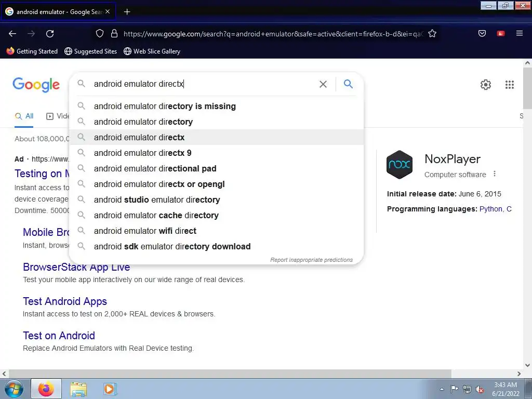The height and width of the screenshot is (399, 532).
Task: Show hidden system tray icons
Action: (x=442, y=389)
